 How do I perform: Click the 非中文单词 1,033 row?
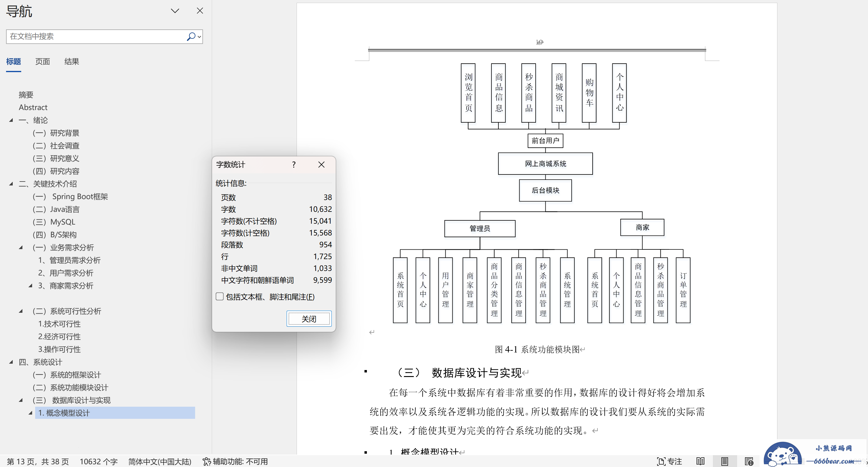(276, 268)
